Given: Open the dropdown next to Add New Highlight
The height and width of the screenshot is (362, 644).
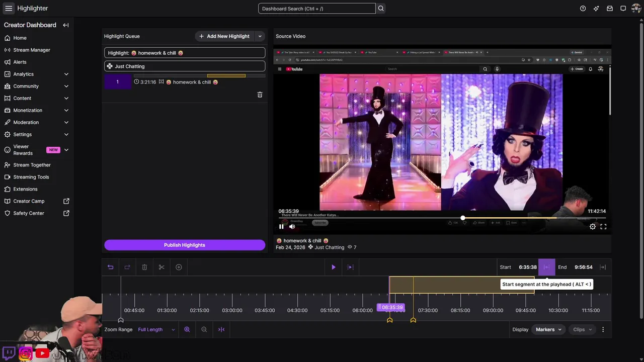Looking at the screenshot, I should pos(260,36).
